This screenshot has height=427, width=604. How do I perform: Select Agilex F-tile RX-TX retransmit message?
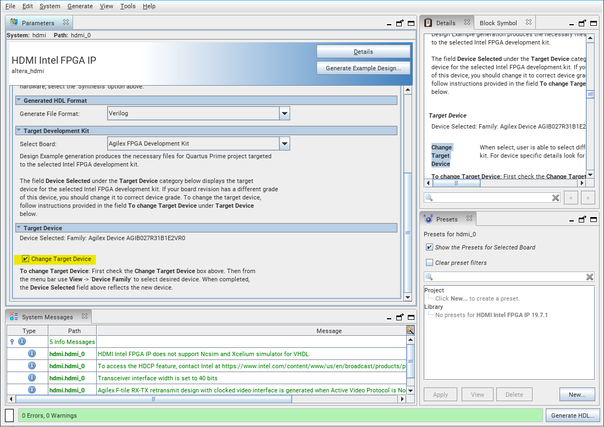point(252,390)
